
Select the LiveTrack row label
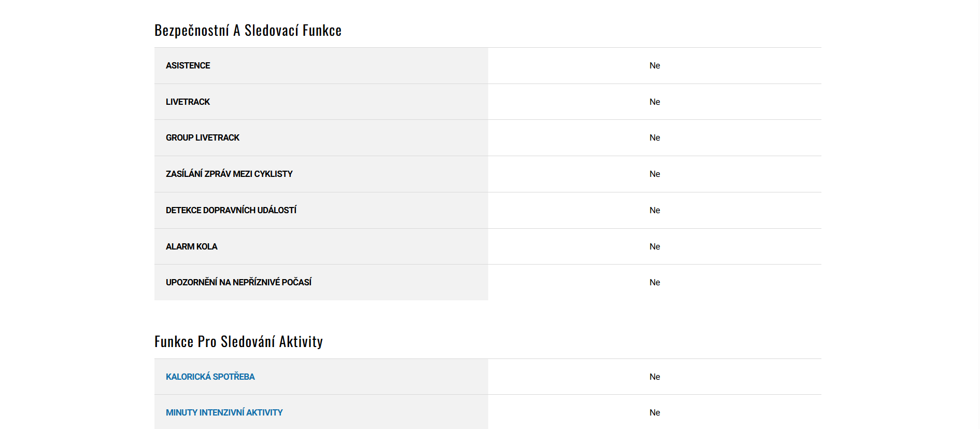(x=188, y=102)
